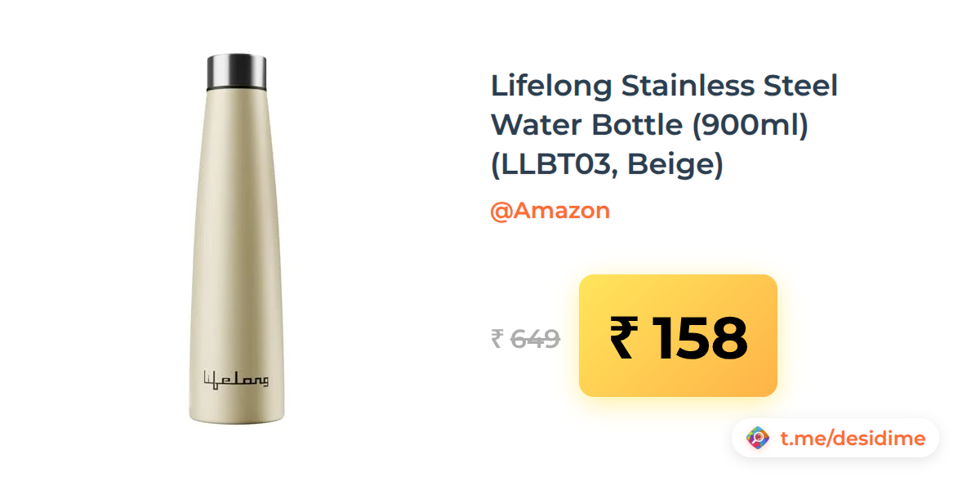980x490 pixels.
Task: Open the t.me/desidime Telegram link
Action: click(x=853, y=439)
